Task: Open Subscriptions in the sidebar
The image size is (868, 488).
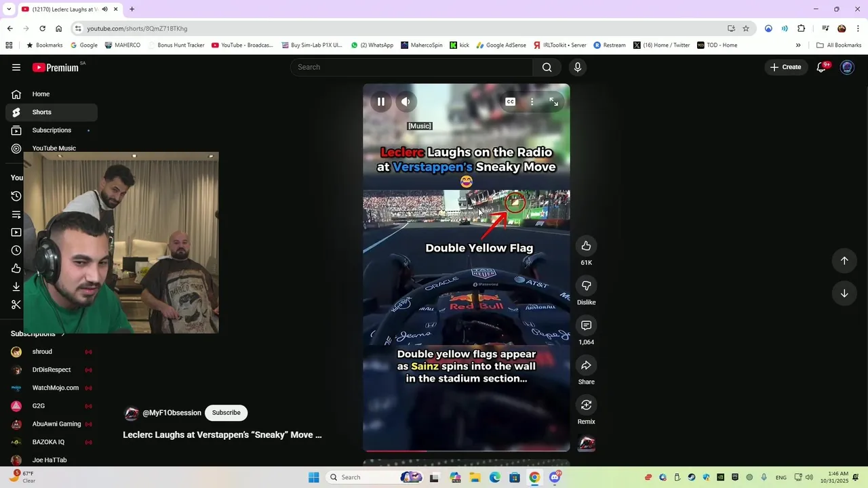Action: pos(52,130)
